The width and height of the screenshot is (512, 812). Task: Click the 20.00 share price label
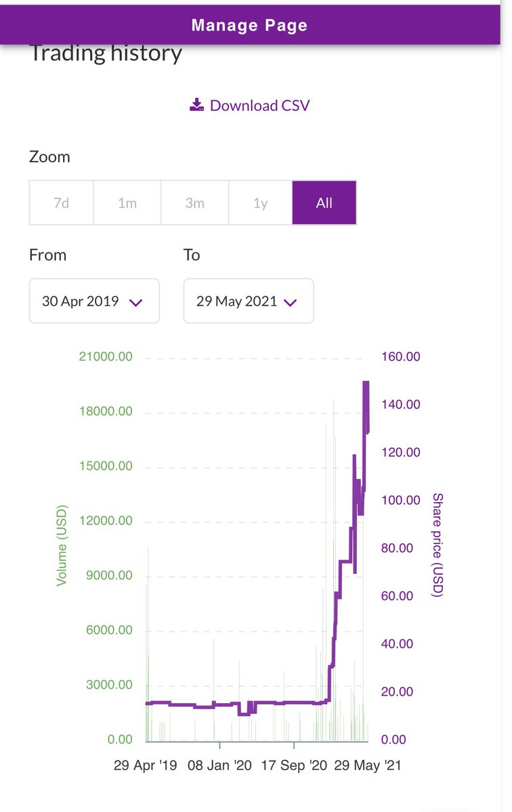coord(397,692)
